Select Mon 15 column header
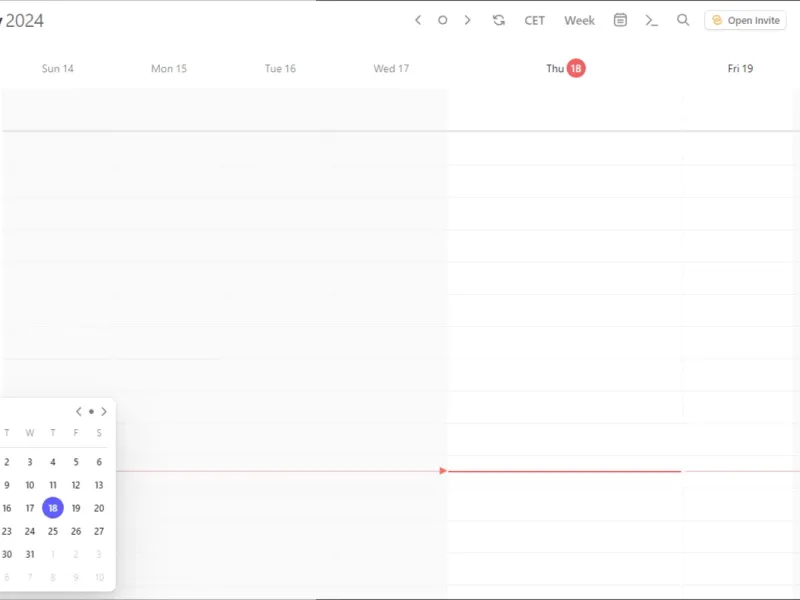 (x=169, y=68)
